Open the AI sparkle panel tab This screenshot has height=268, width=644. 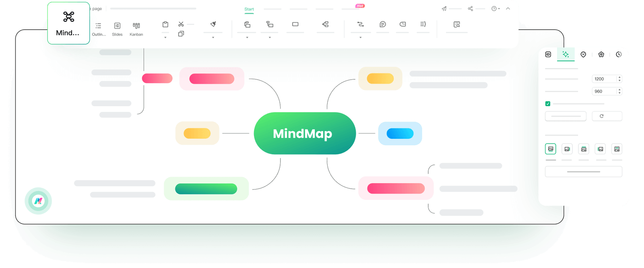(566, 54)
